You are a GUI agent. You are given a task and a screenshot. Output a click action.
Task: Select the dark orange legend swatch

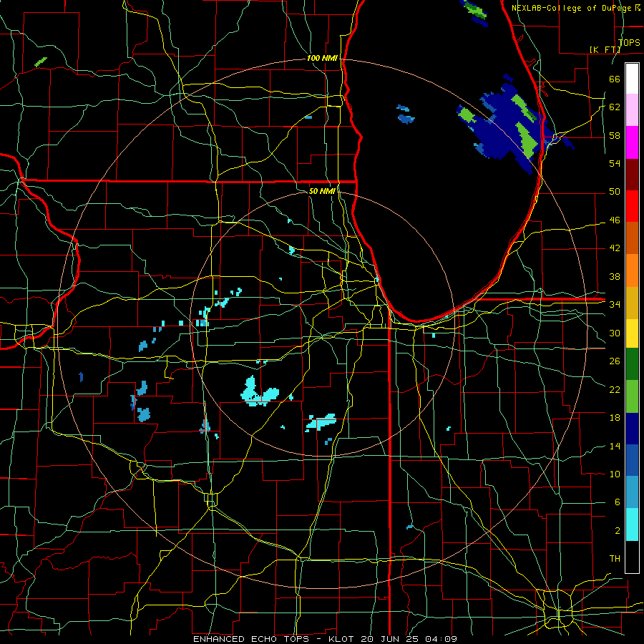632,238
